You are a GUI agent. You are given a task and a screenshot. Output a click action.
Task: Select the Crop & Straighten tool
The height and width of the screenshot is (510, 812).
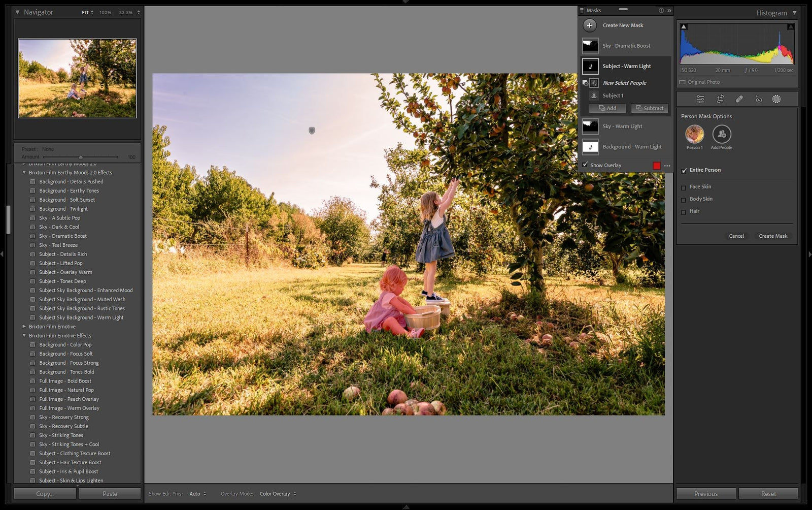point(720,99)
